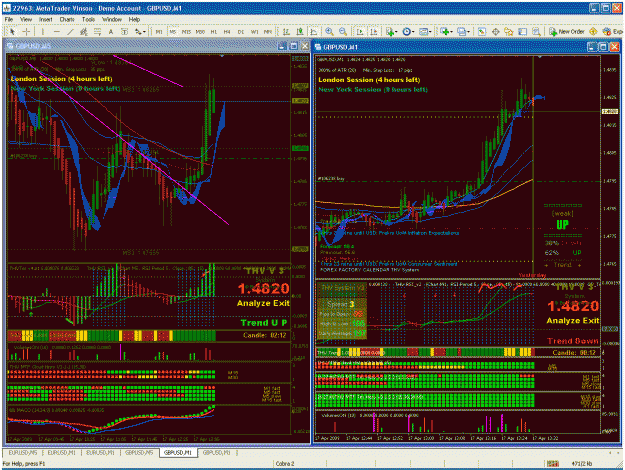Select the Cursor arrow tool
Screen dimensions: 625x470
12,31
